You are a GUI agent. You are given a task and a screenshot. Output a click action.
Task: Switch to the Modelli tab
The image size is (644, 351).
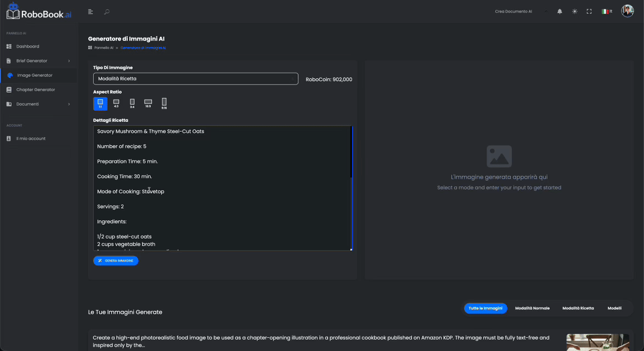[614, 308]
